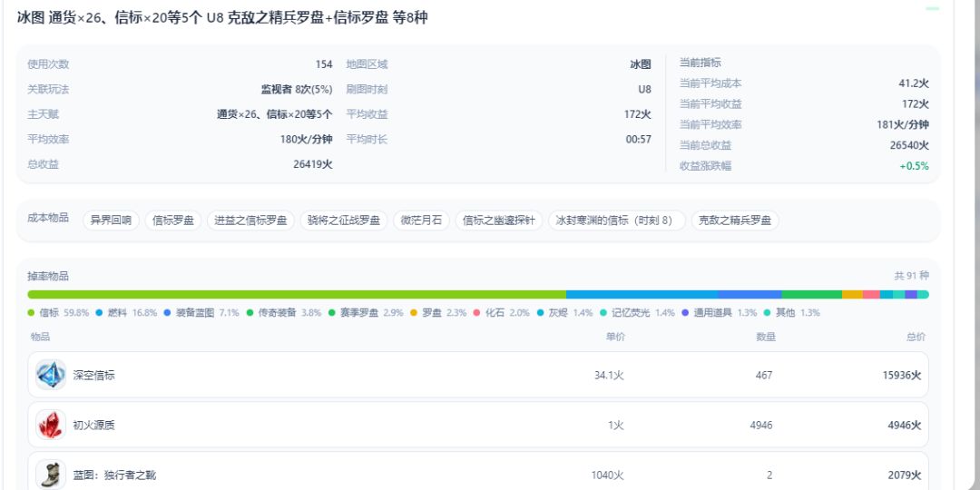Click the 共 91 种 item count
This screenshot has width=980, height=490.
[x=911, y=276]
